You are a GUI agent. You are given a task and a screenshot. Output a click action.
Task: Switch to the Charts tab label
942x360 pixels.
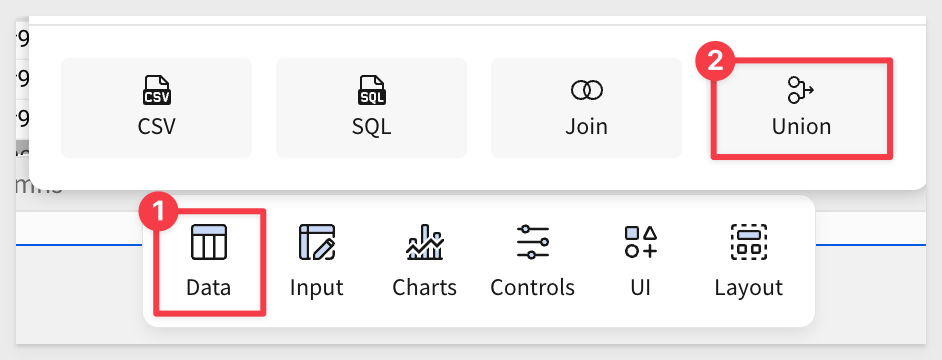point(424,287)
